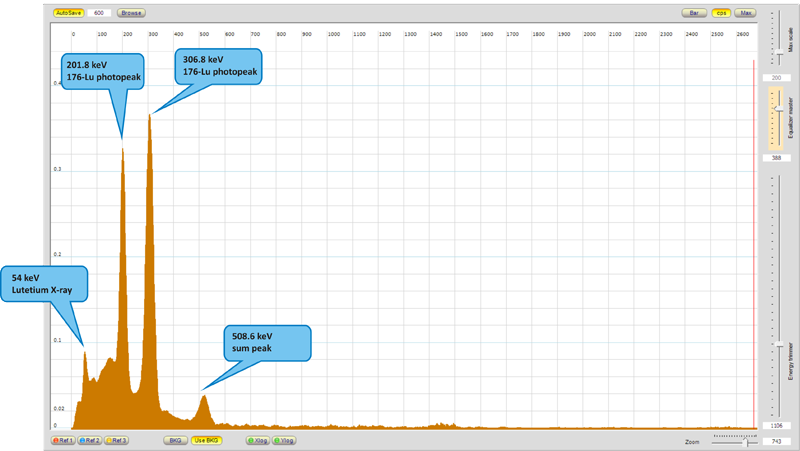Click the 306.8 keV photopeak annotation
Viewport: 800px width, 451px height.
[219, 66]
